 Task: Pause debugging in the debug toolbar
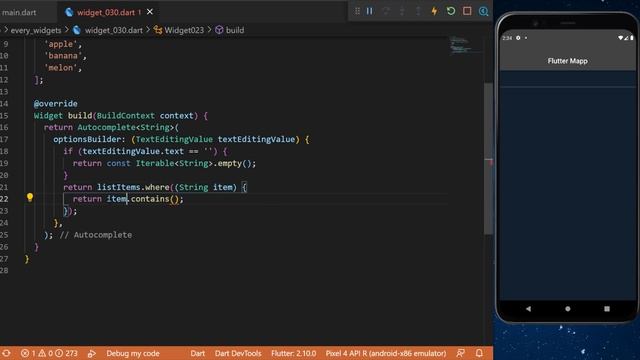(x=369, y=11)
